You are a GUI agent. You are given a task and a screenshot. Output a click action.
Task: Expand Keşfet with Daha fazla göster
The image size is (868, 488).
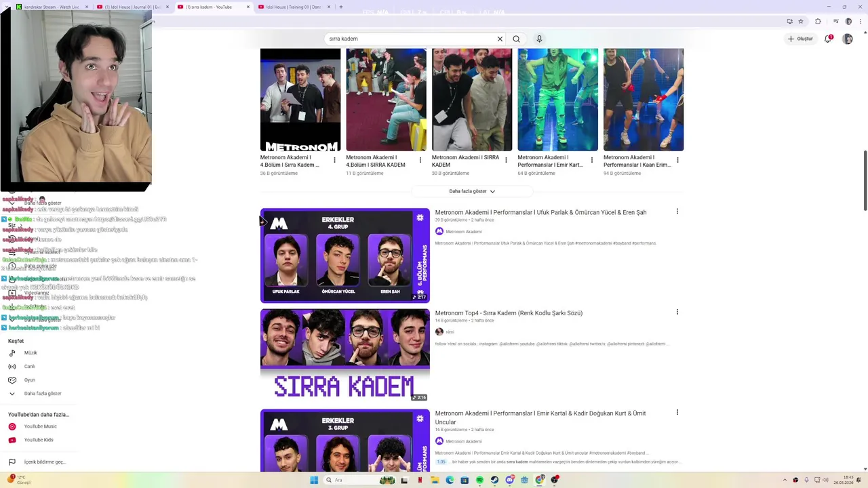pos(42,394)
